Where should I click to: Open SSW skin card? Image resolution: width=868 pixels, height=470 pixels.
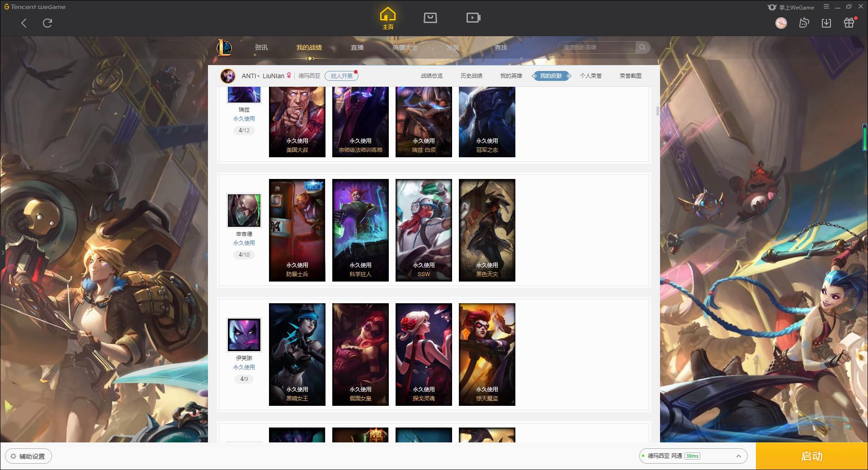pos(424,230)
